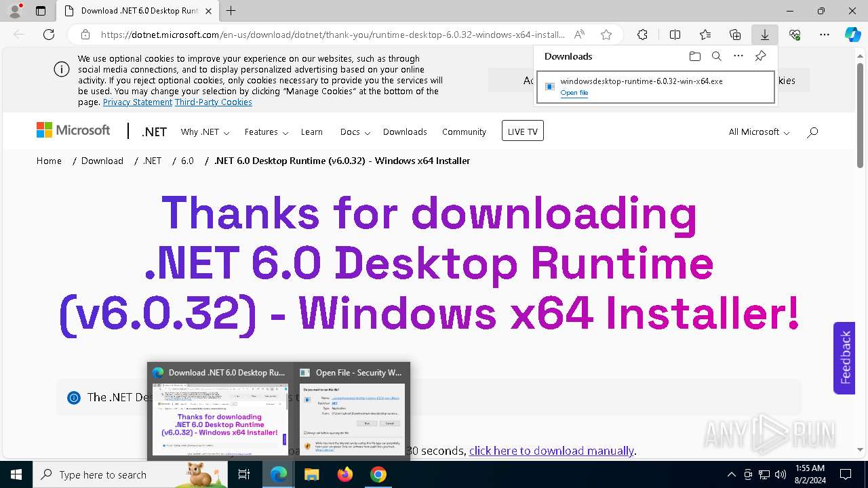Go to Home breadcrumb
The width and height of the screenshot is (868, 488).
point(49,161)
